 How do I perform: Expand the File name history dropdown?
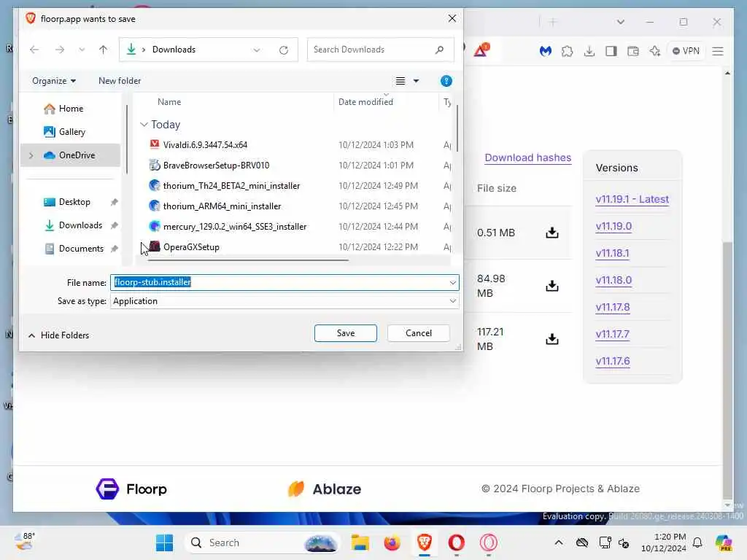tap(452, 282)
